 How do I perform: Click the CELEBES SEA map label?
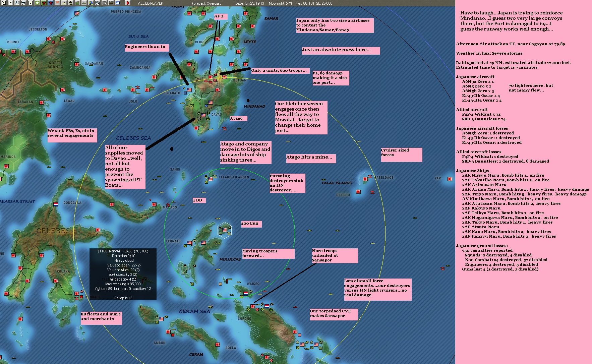pyautogui.click(x=133, y=138)
